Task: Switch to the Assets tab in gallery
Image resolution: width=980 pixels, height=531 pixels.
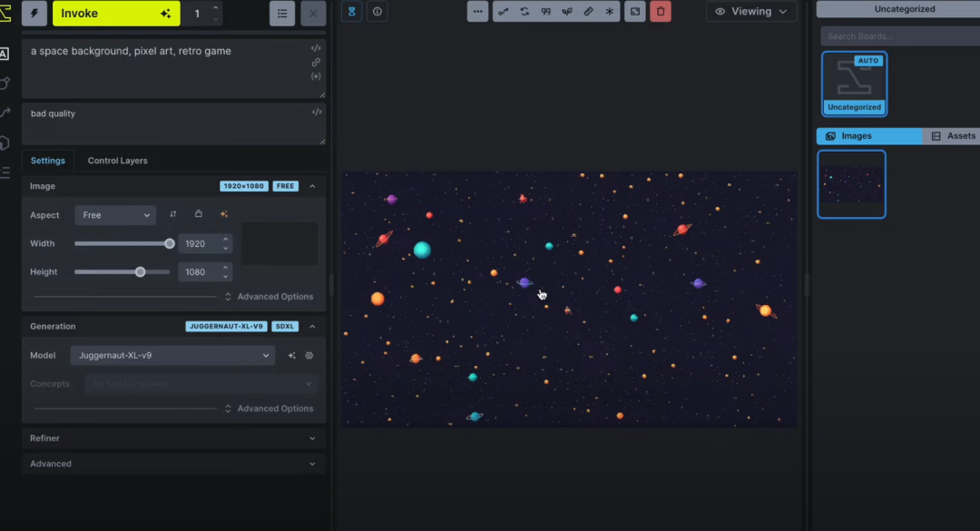Action: (x=953, y=136)
